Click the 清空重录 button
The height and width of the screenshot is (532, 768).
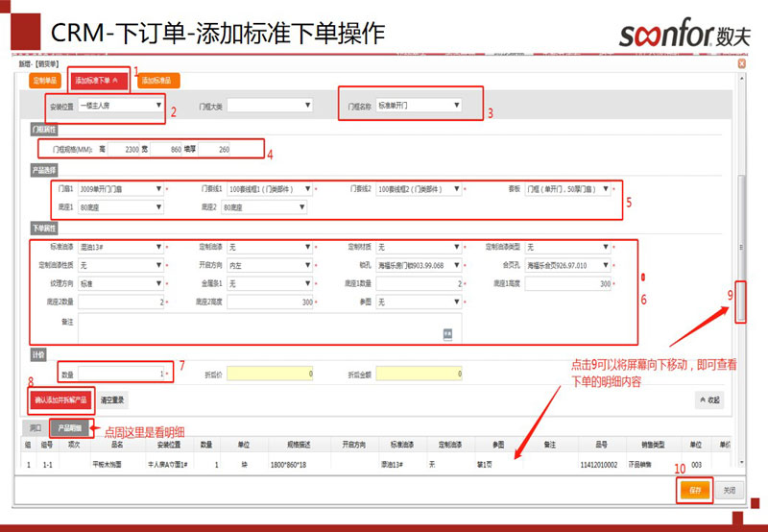coord(113,399)
